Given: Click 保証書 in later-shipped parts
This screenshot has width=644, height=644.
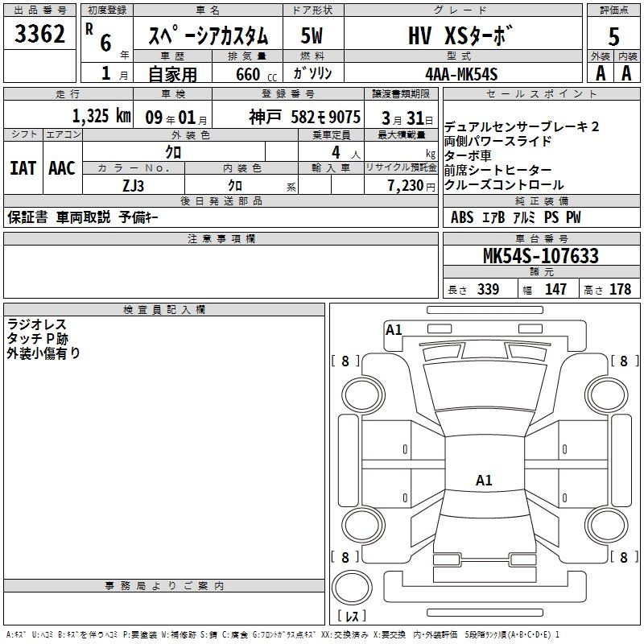Looking at the screenshot, I should pyautogui.click(x=27, y=217).
